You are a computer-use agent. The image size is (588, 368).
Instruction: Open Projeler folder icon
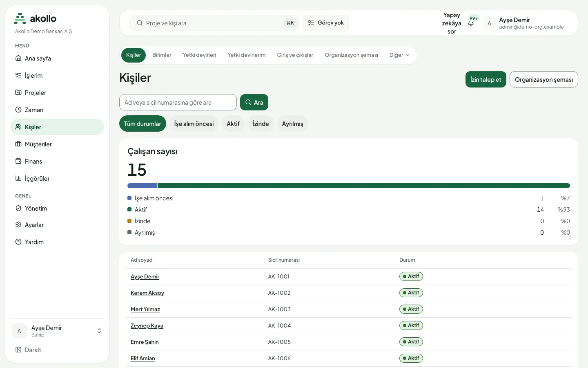(x=18, y=92)
